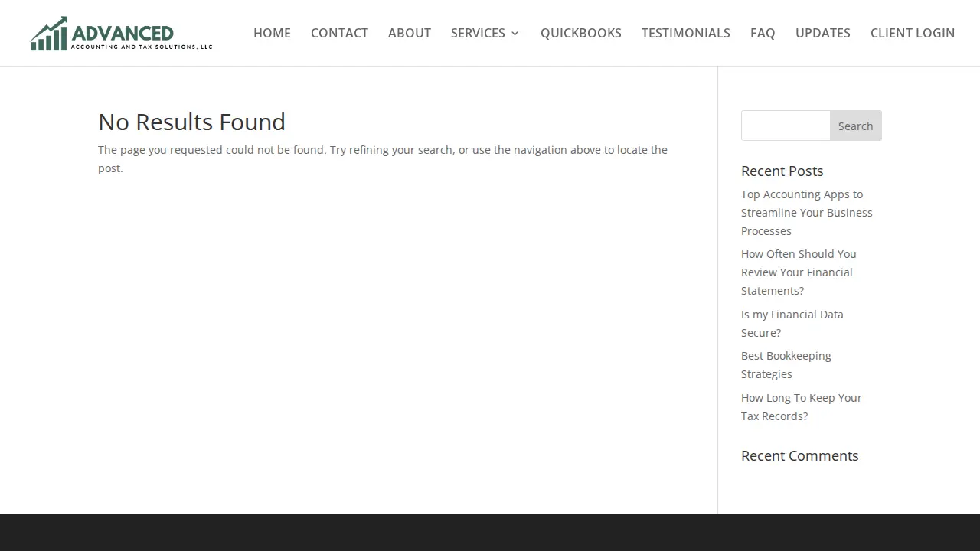Open the Contact page
This screenshot has height=551, width=980.
tap(339, 33)
